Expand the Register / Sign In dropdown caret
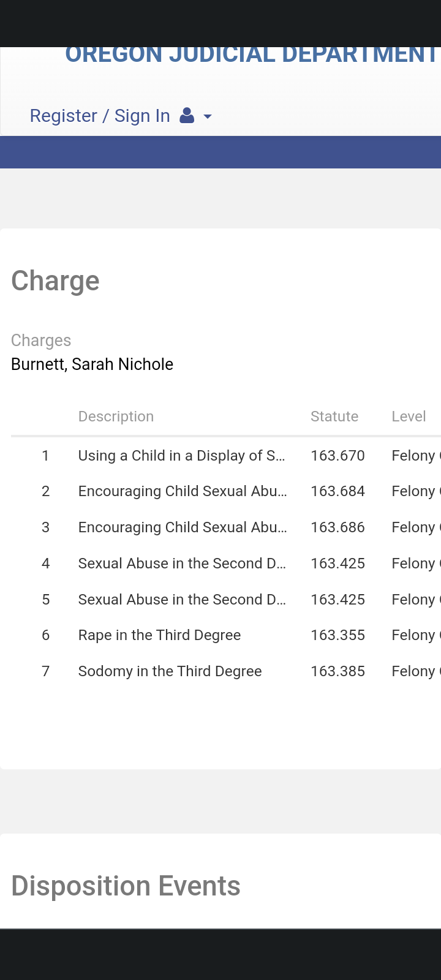Screen dimensions: 441x980 (208, 116)
